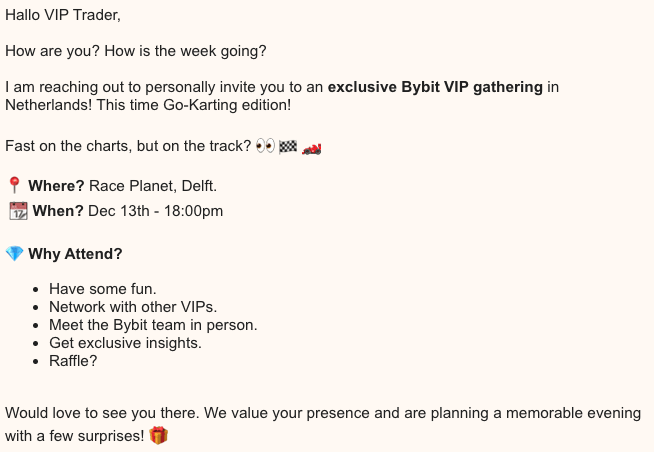Click the calendar emoji beside When
654x452 pixels.
pyautogui.click(x=17, y=211)
